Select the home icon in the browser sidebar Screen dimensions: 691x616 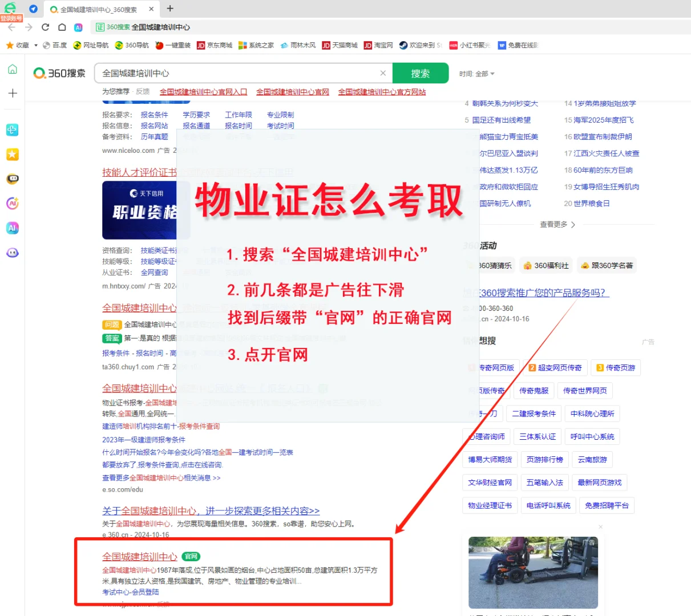[13, 68]
